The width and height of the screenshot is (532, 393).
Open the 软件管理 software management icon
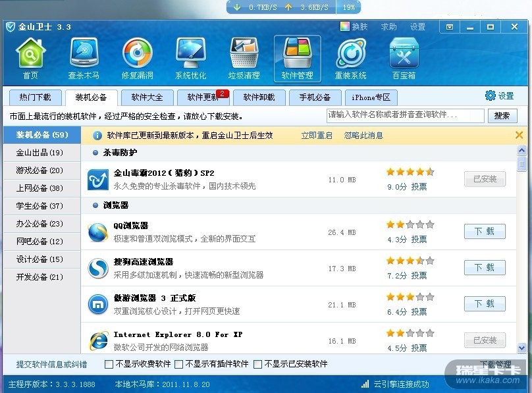click(x=297, y=59)
